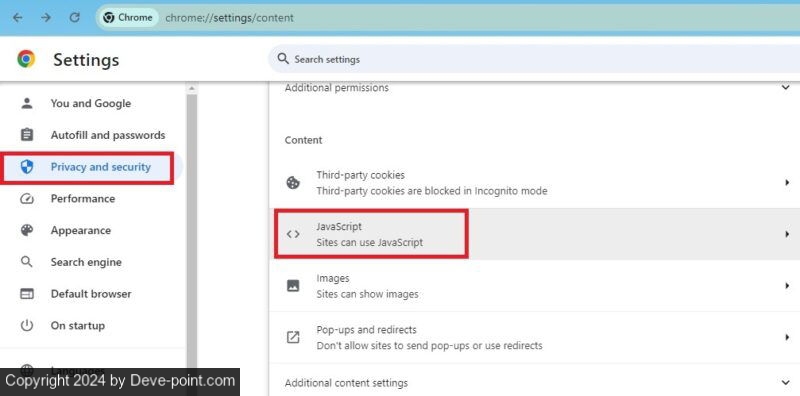Click the Chrome logo beside Settings title
800x396 pixels.
26,59
